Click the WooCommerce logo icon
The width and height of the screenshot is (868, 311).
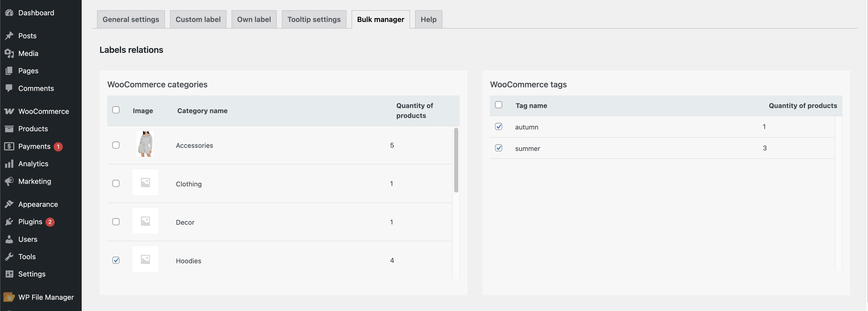(x=9, y=111)
